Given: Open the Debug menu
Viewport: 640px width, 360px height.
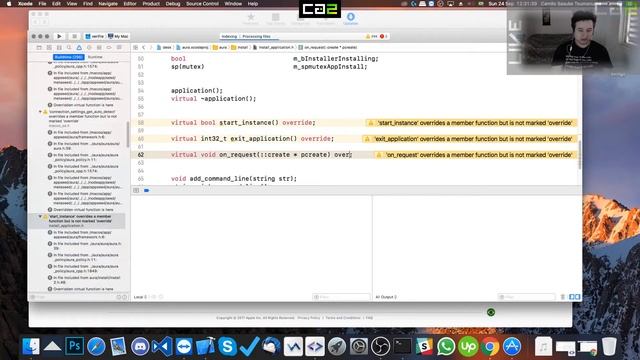Looking at the screenshot, I should click(x=173, y=4).
